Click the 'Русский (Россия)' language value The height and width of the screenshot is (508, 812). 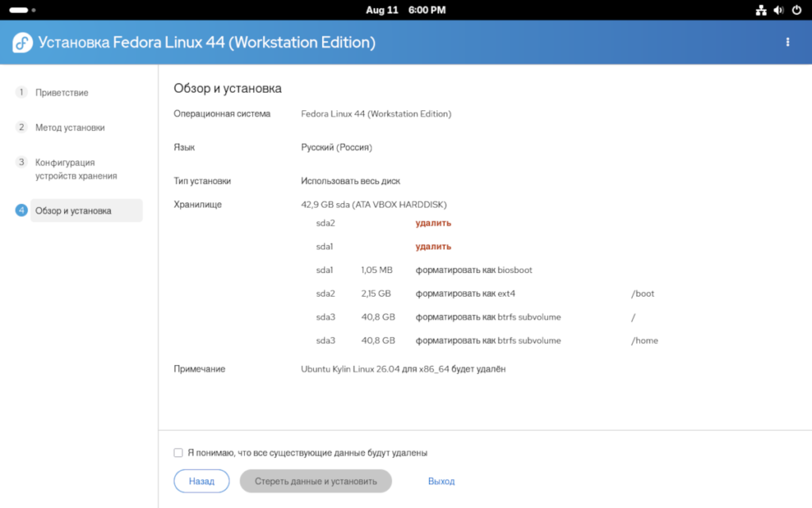[x=336, y=147]
